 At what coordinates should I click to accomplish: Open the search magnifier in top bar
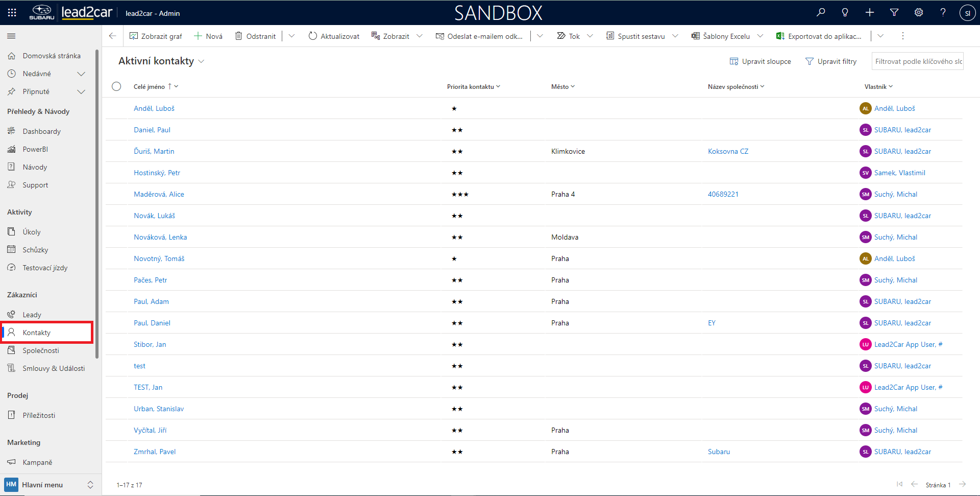[x=821, y=13]
